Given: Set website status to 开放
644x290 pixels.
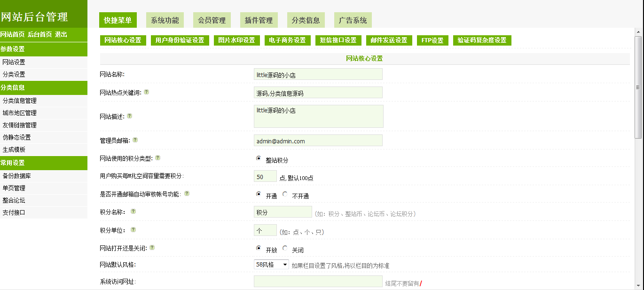Looking at the screenshot, I should click(x=259, y=248).
